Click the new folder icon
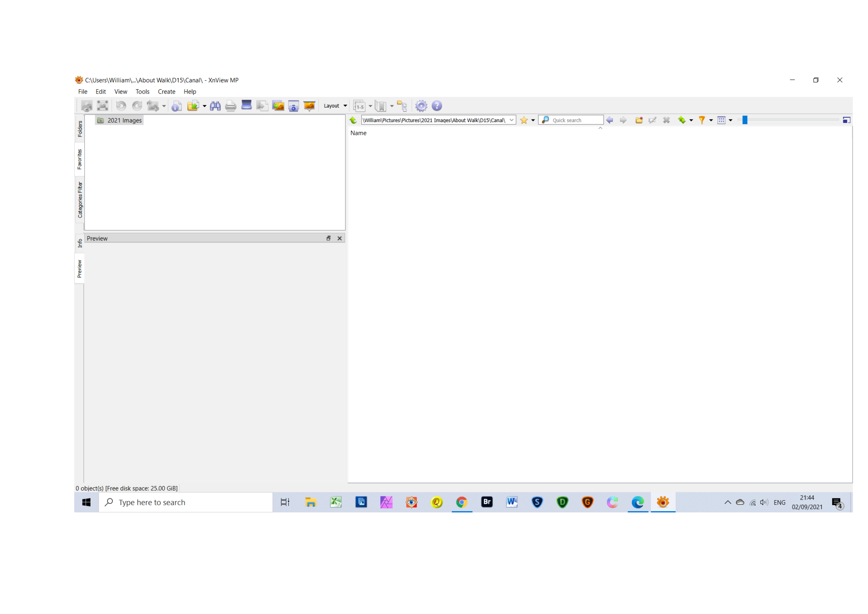The width and height of the screenshot is (868, 614). point(639,120)
